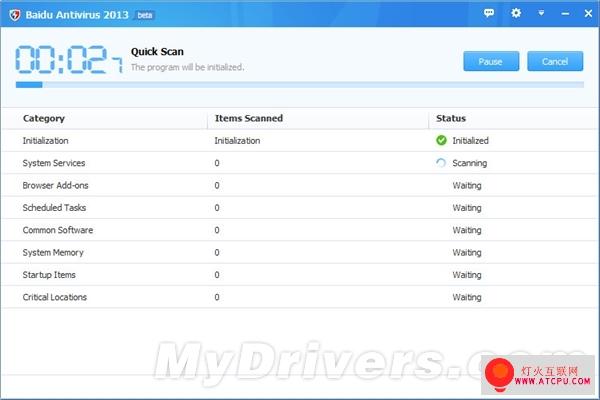The width and height of the screenshot is (600, 400).
Task: Click the Category column header
Action: coord(44,118)
